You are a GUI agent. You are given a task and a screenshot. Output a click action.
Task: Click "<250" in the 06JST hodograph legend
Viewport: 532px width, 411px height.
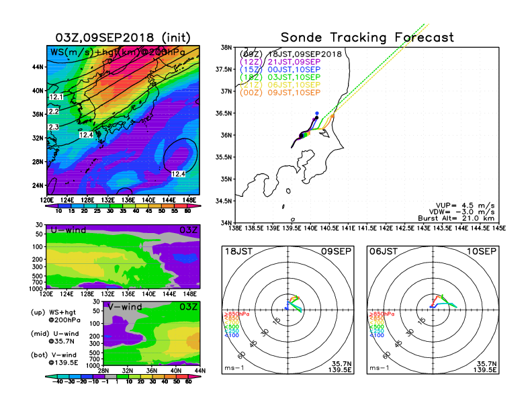pos(377,331)
